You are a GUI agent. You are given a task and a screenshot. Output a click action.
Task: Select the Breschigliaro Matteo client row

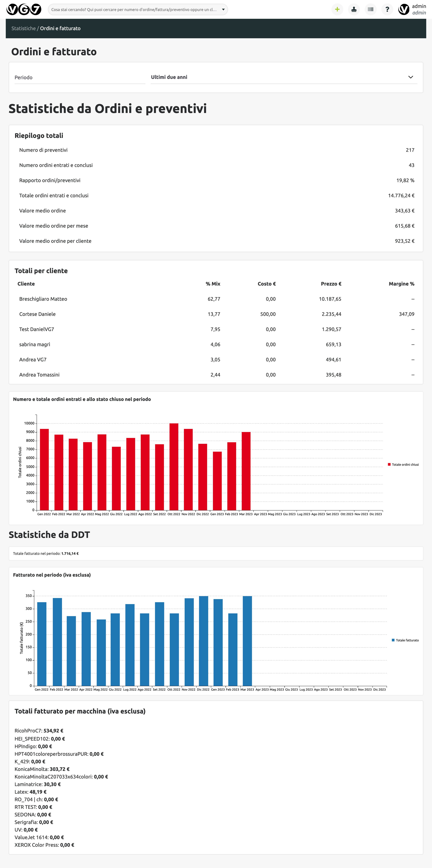pyautogui.click(x=43, y=299)
